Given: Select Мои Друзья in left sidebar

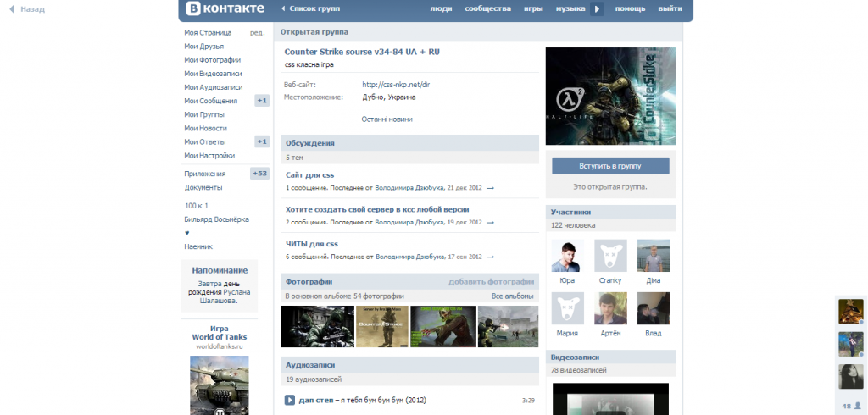Looking at the screenshot, I should click(x=204, y=46).
